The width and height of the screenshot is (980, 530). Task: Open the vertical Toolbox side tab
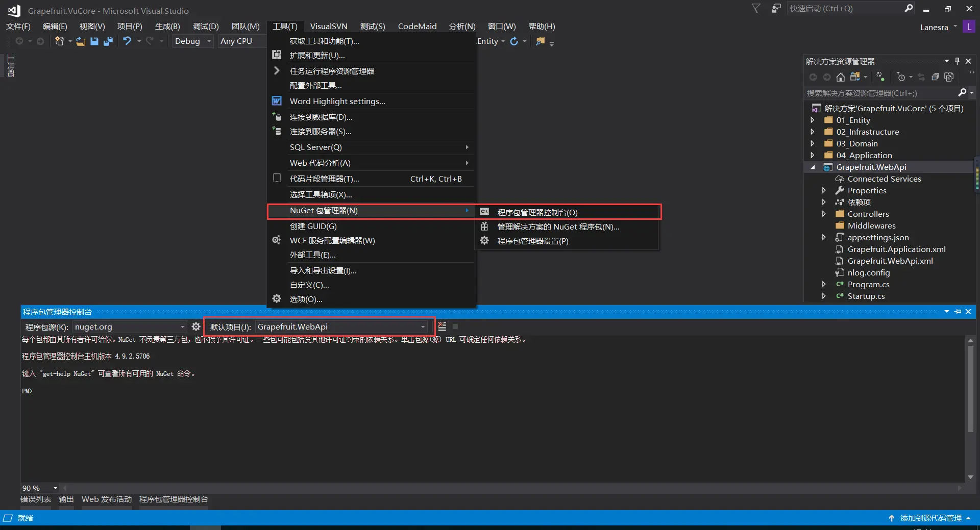[11, 66]
